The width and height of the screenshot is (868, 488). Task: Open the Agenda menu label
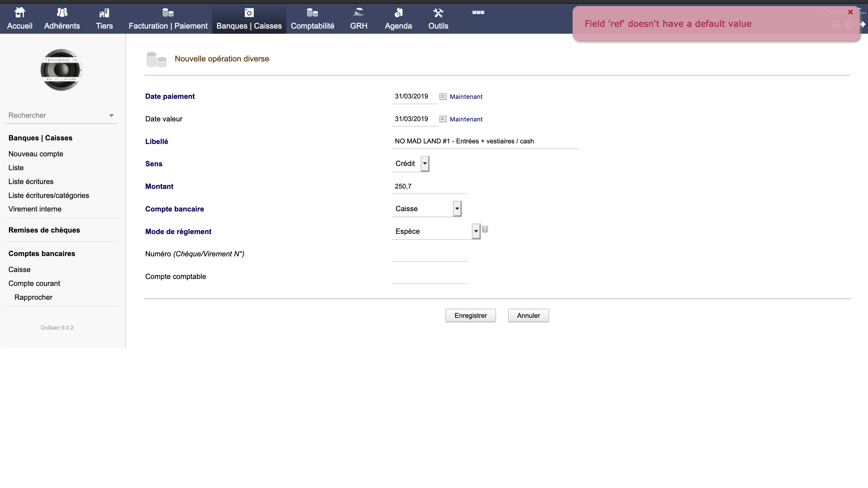click(x=398, y=26)
